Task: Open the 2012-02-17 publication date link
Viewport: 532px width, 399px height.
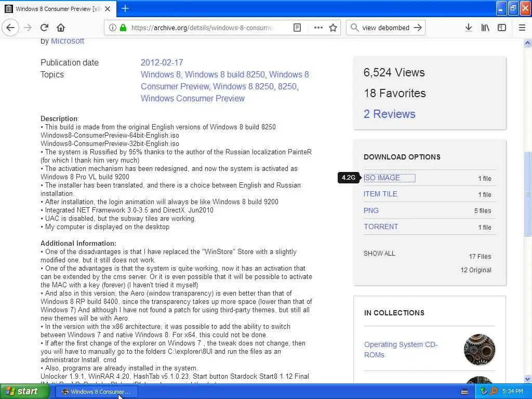Action: [x=162, y=62]
